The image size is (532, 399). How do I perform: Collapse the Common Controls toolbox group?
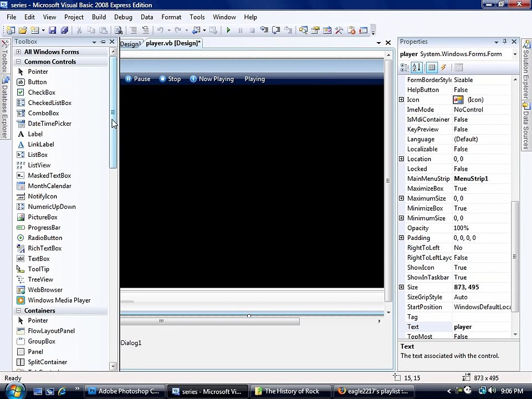pyautogui.click(x=19, y=62)
